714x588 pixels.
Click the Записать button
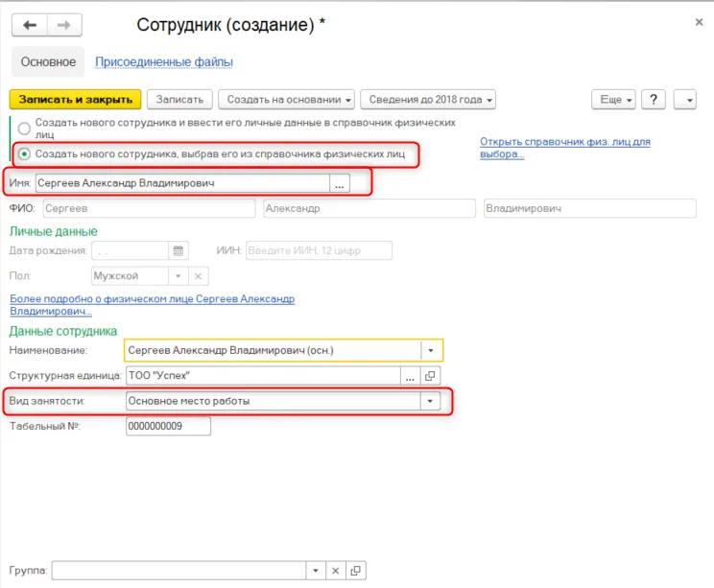[x=179, y=99]
